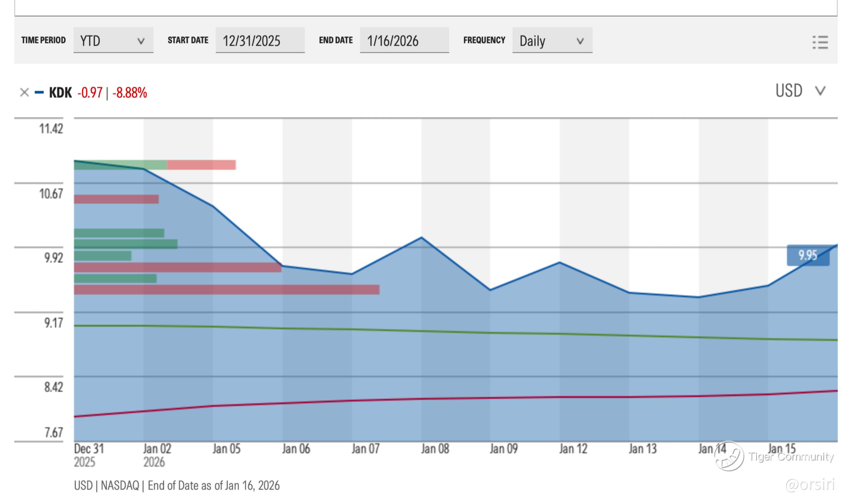Image resolution: width=852 pixels, height=504 pixels.
Task: Click the End Date field 1/16/2026
Action: coord(404,41)
